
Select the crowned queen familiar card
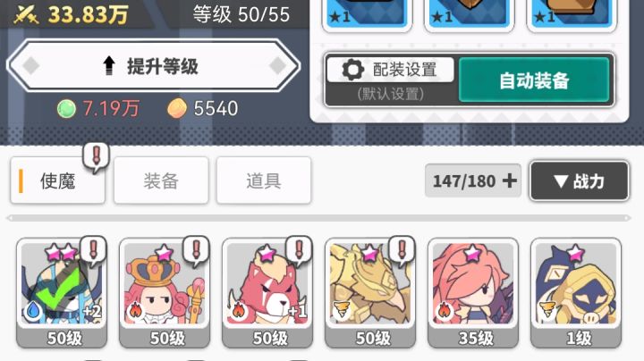tap(165, 293)
